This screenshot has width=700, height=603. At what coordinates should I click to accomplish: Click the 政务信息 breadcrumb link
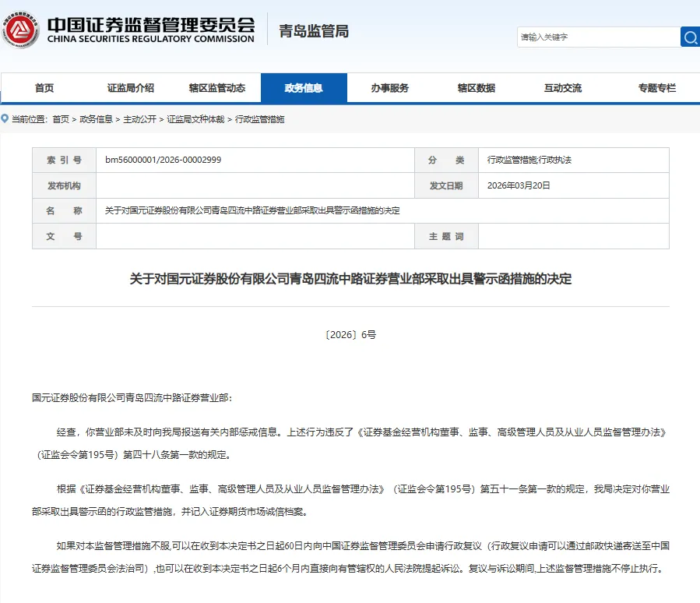coord(96,119)
